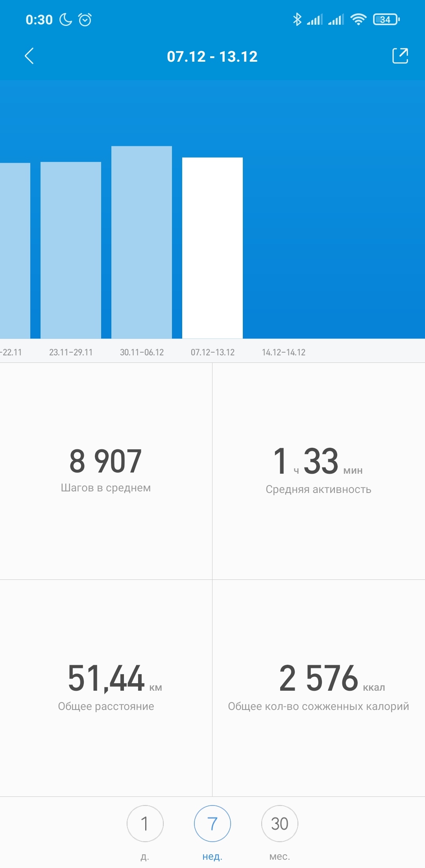Tap the share export icon

tap(400, 56)
